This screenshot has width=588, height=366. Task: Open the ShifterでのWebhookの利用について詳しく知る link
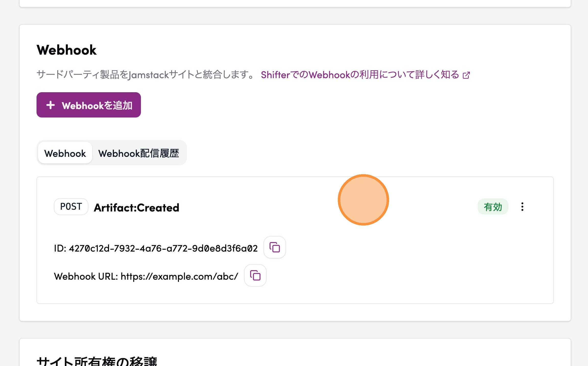pyautogui.click(x=359, y=75)
